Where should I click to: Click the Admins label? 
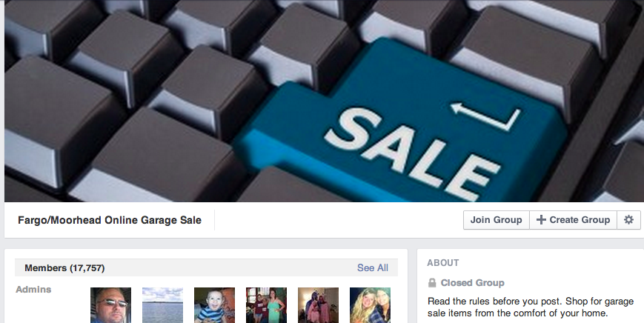click(33, 290)
